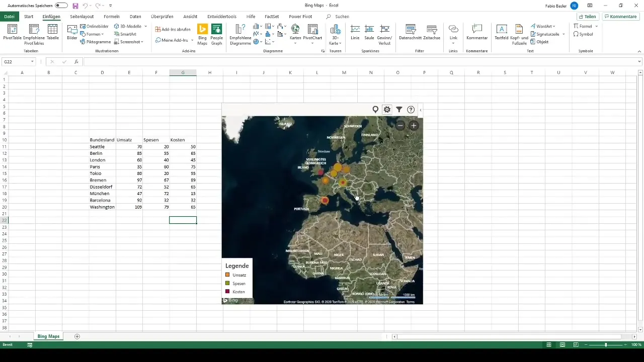Open the Datei tab
Image resolution: width=644 pixels, height=362 pixels.
[9, 17]
